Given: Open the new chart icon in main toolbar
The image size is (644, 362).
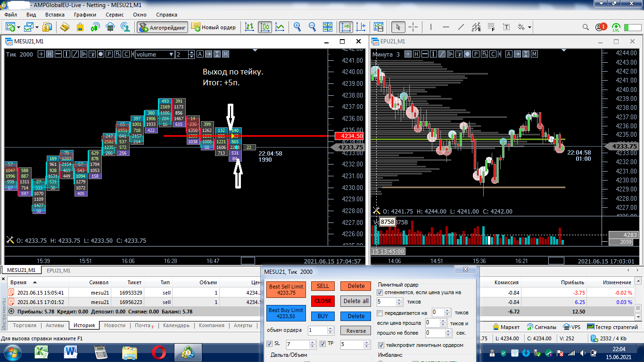Looking at the screenshot, I should (10, 27).
